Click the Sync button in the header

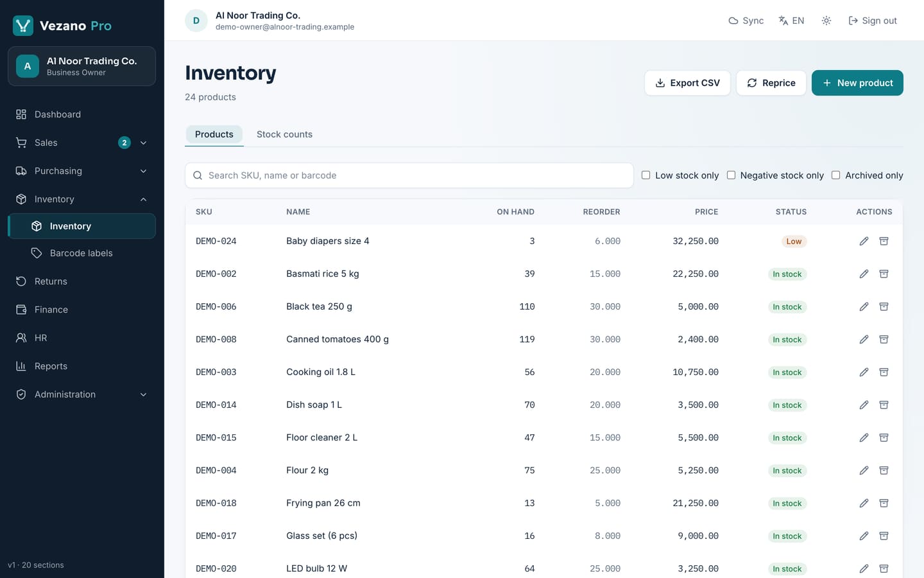(746, 21)
